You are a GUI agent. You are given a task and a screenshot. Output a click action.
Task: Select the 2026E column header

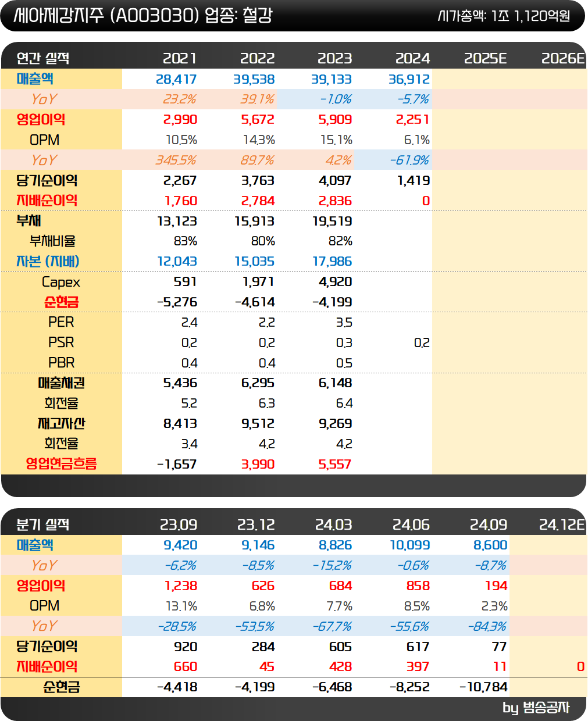pos(562,58)
